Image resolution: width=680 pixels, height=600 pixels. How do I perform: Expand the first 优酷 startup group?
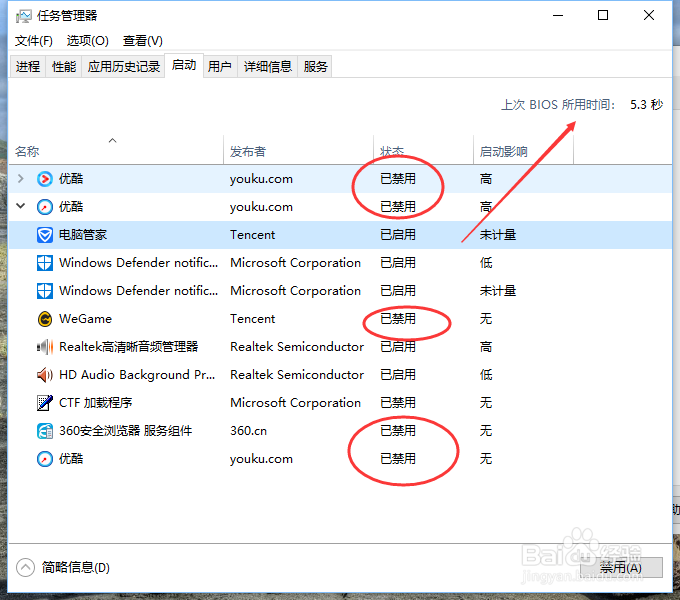20,179
